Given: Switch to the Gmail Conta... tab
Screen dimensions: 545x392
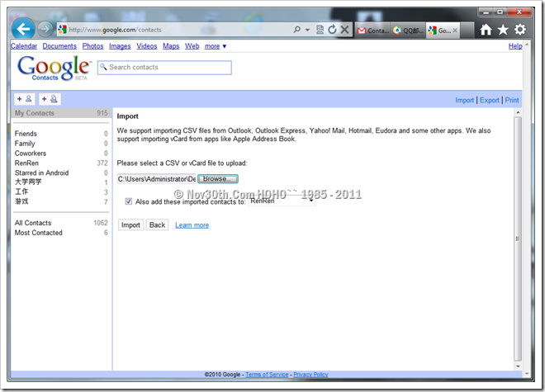Looking at the screenshot, I should (373, 31).
